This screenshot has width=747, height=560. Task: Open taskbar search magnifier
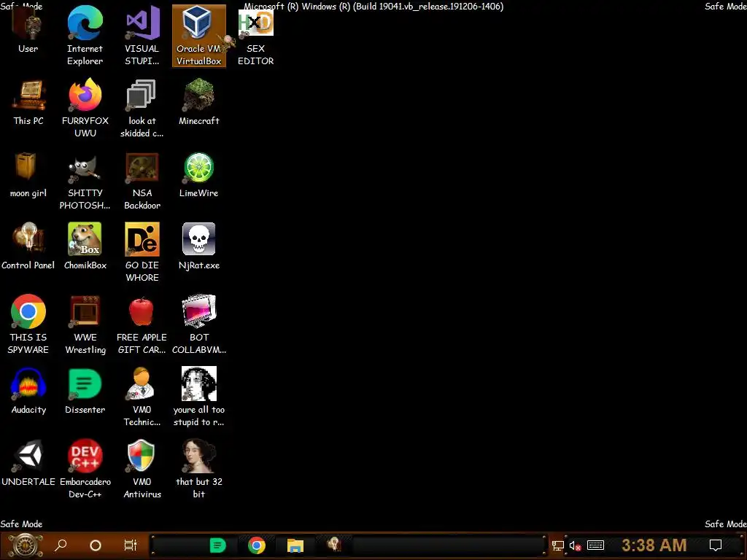[x=61, y=545]
